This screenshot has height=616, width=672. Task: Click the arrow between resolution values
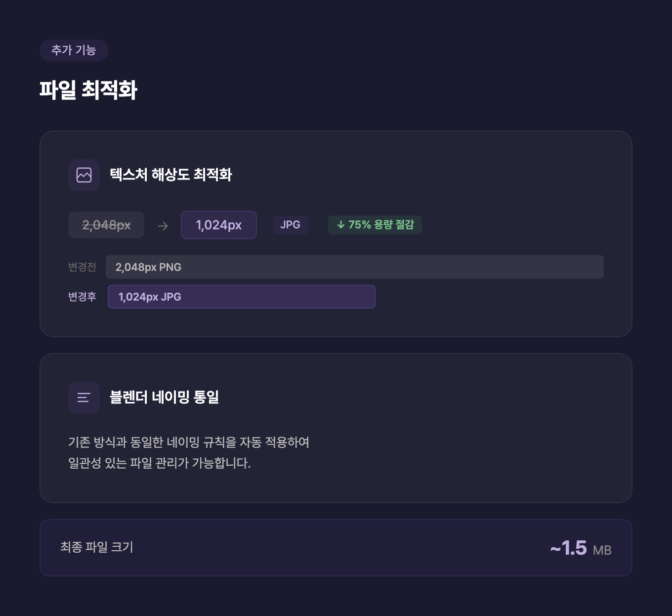pyautogui.click(x=163, y=226)
